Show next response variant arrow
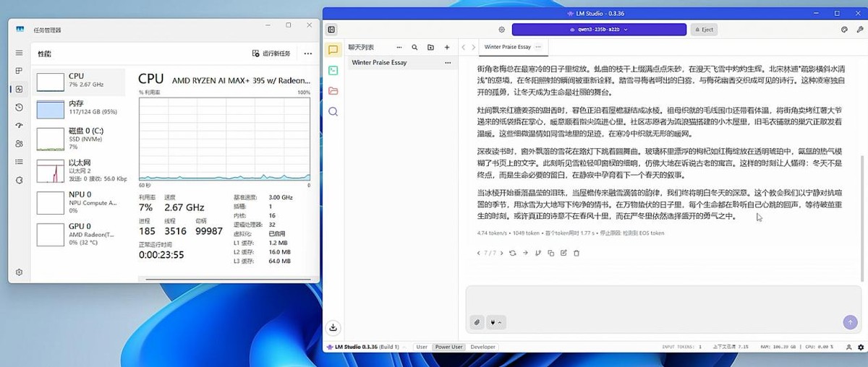 coord(501,253)
